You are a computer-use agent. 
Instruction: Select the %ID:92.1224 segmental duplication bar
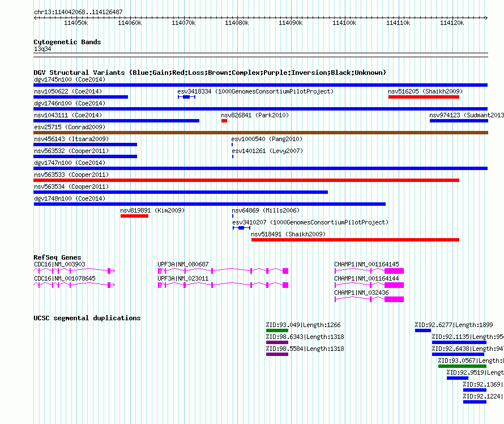click(x=475, y=402)
